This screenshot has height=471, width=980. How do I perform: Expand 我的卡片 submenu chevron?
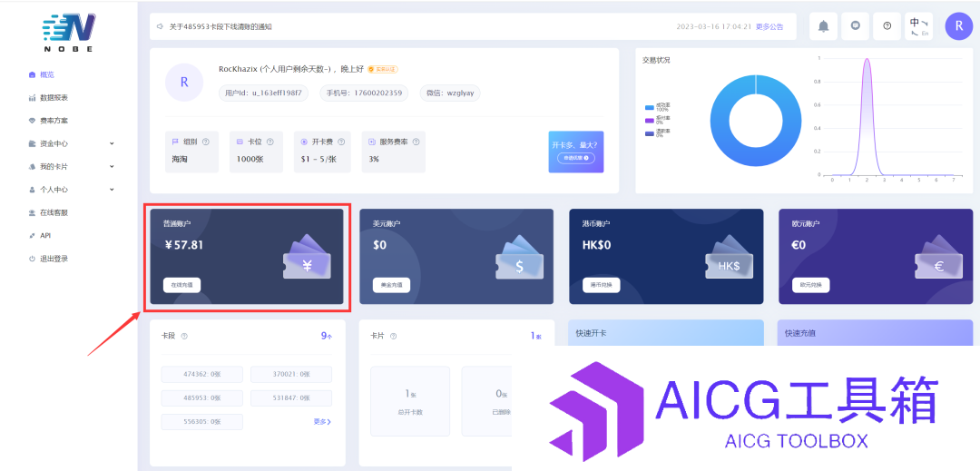(112, 166)
